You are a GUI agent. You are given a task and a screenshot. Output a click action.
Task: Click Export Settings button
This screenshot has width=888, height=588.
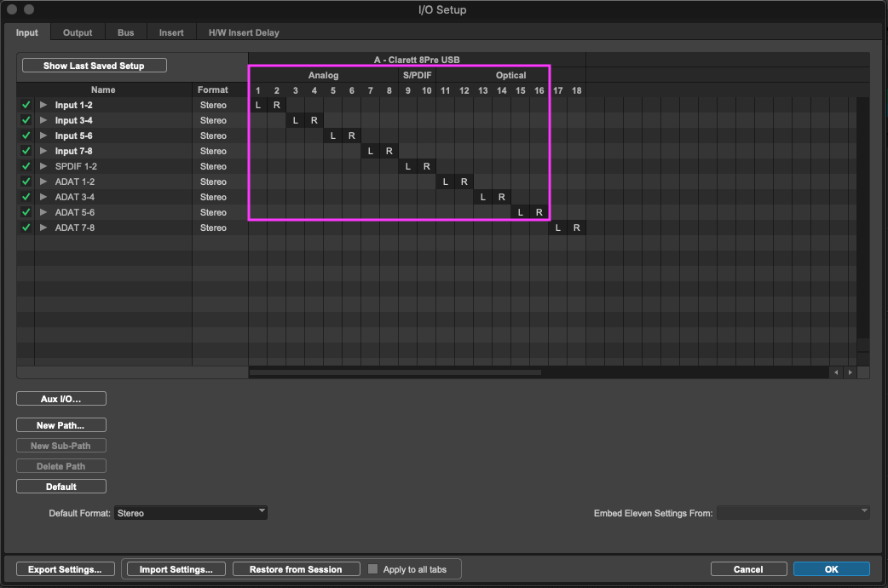point(65,568)
